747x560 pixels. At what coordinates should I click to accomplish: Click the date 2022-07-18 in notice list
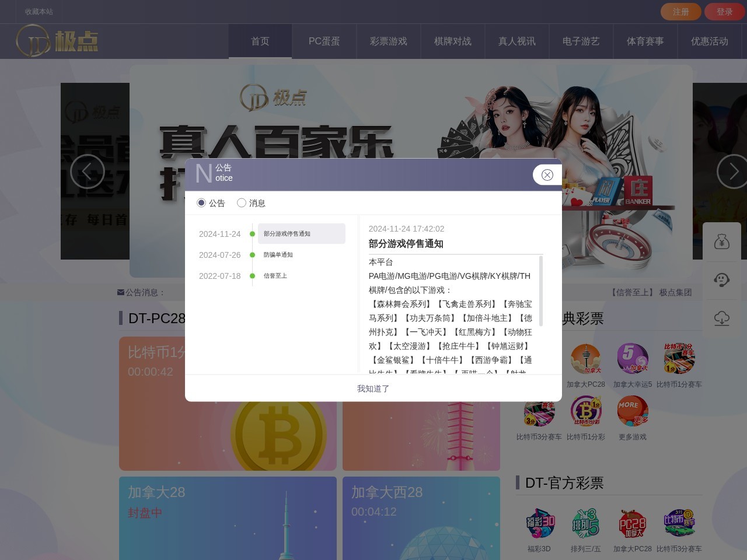click(x=219, y=276)
